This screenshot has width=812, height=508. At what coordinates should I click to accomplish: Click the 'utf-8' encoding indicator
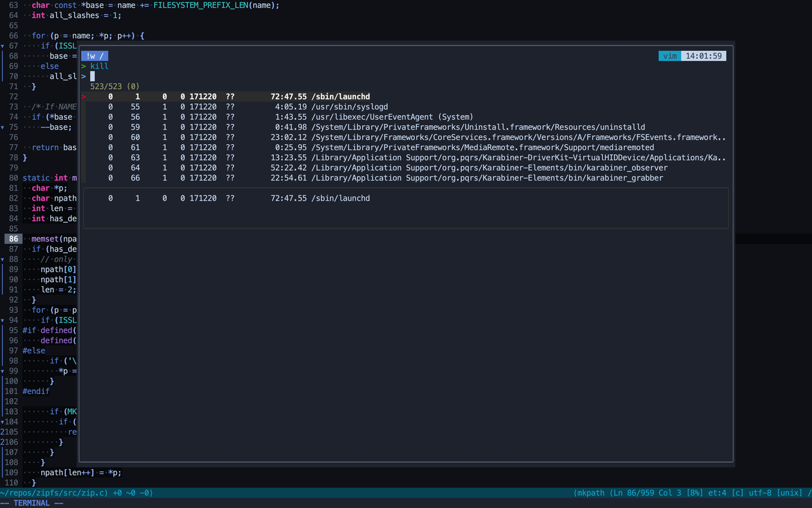pyautogui.click(x=761, y=493)
